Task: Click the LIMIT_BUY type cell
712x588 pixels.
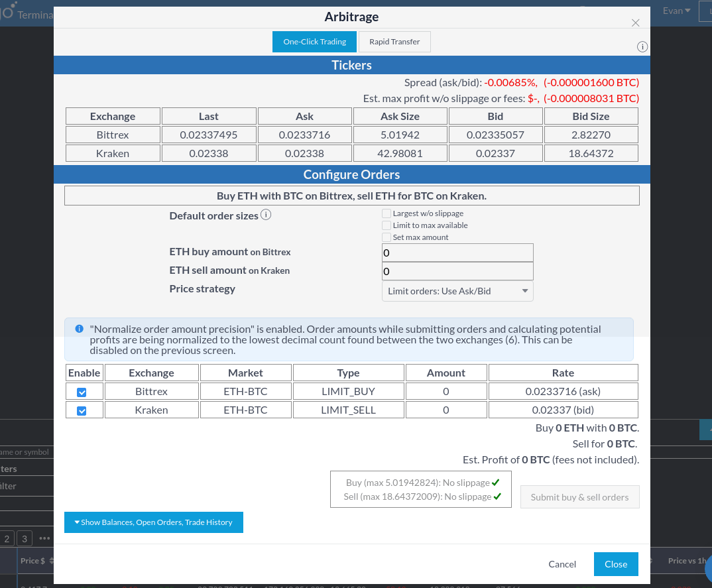Action: 348,391
